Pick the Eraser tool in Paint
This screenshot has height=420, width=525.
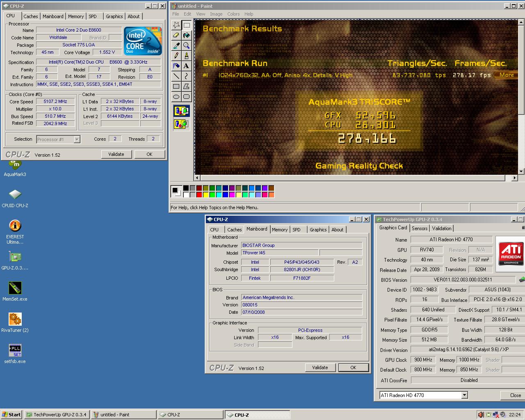[x=176, y=35]
